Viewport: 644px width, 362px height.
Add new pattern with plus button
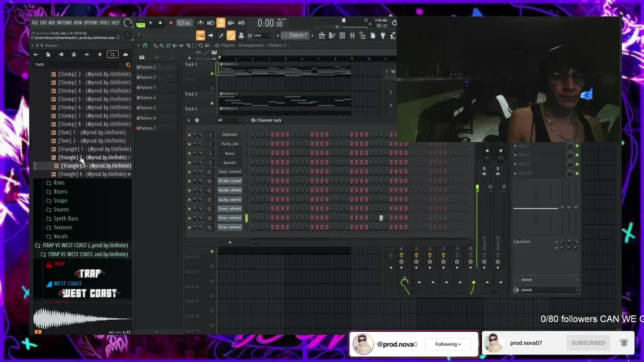312,35
